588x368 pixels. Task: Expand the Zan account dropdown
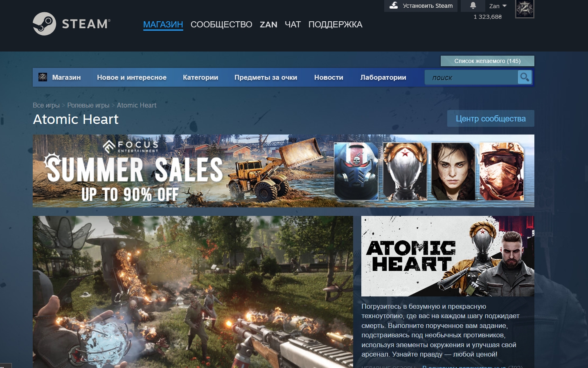click(x=498, y=6)
